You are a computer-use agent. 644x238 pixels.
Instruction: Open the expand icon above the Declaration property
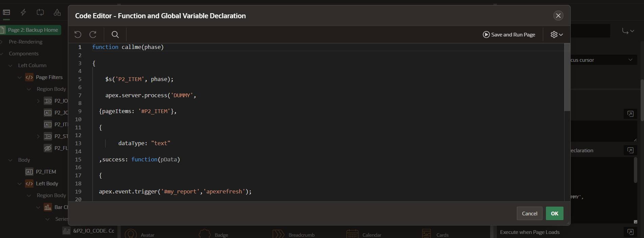click(630, 114)
